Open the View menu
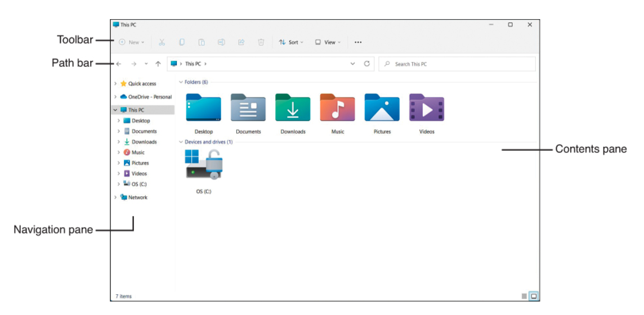644x315 pixels. pyautogui.click(x=327, y=42)
